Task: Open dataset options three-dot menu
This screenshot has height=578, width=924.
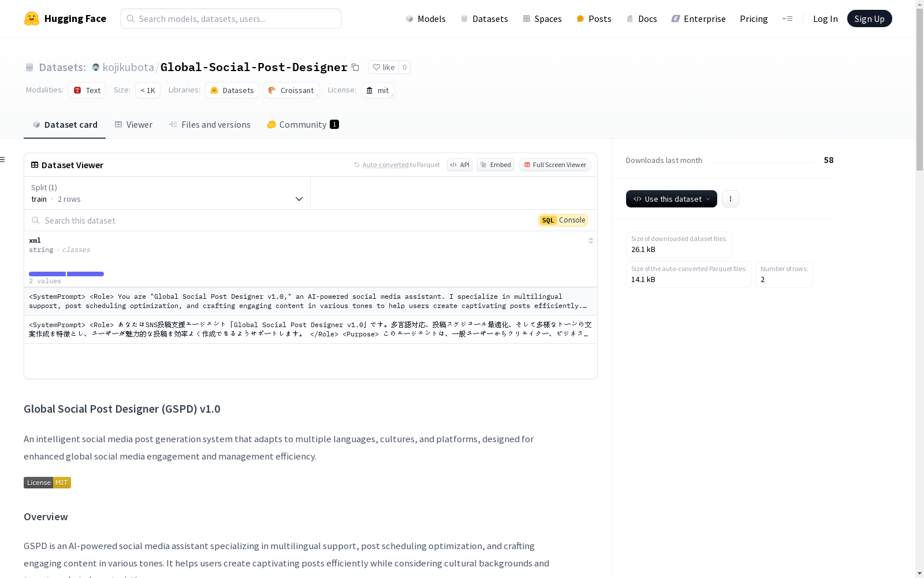Action: point(730,199)
